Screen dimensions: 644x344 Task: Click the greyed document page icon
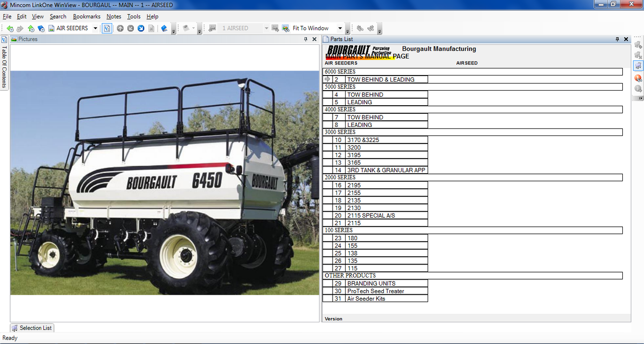coord(151,28)
